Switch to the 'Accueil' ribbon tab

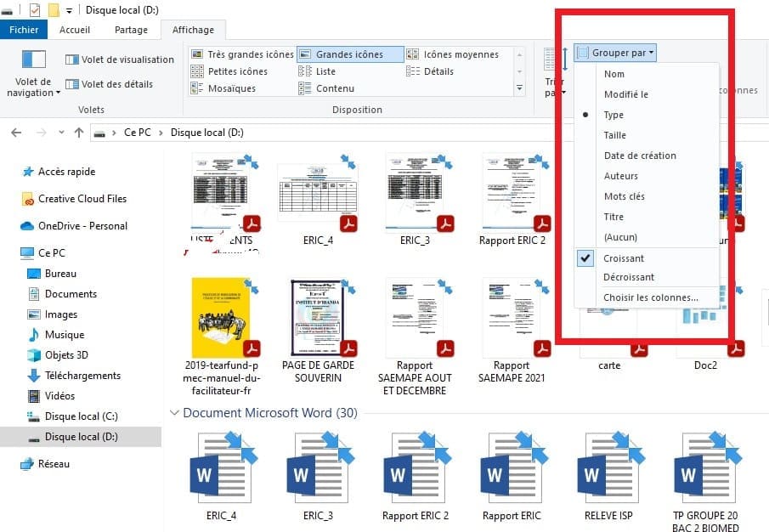click(x=75, y=29)
